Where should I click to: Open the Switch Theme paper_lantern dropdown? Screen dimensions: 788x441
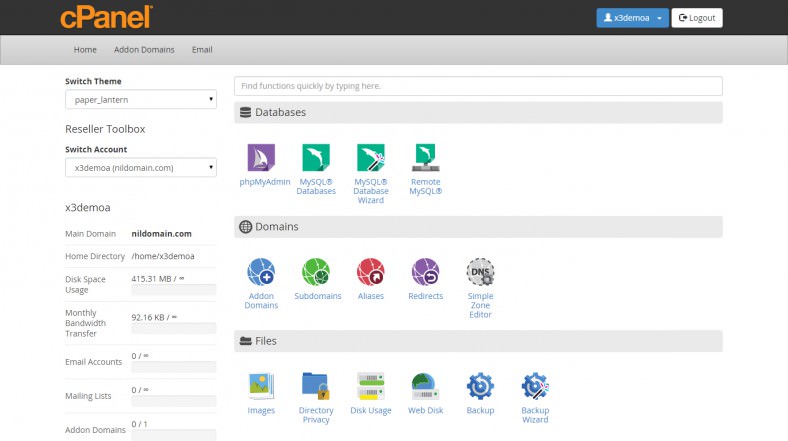[x=141, y=99]
